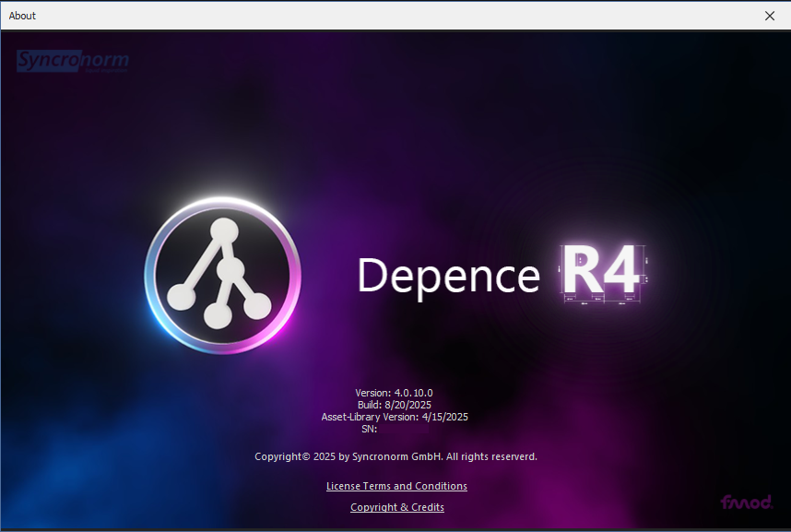Viewport: 791px width, 532px height.
Task: Click the glowing R4 badge
Action: click(599, 274)
